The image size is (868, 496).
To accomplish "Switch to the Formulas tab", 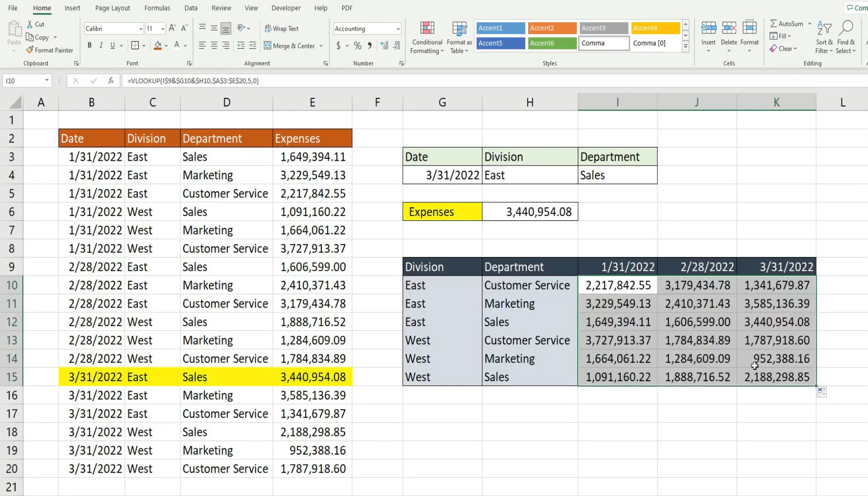I will coord(157,8).
